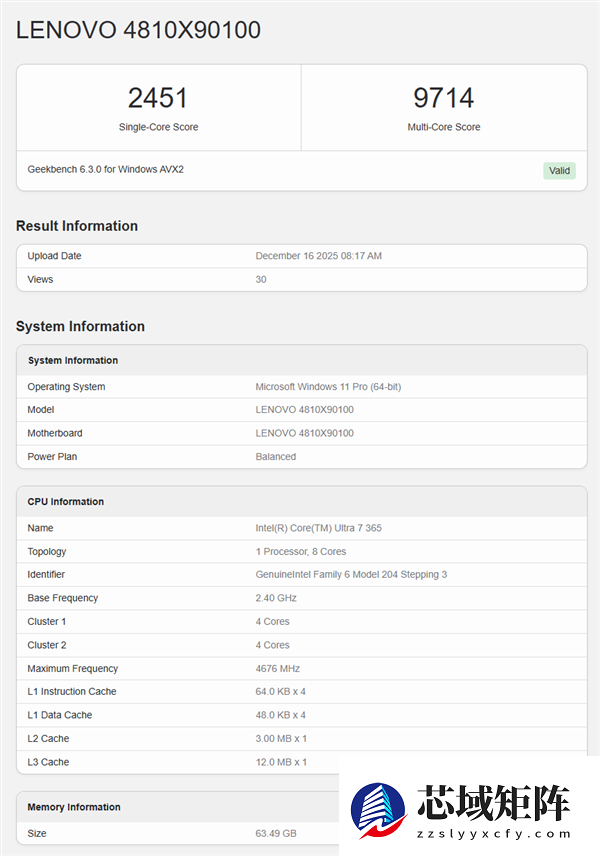Select the LENOVO 4810X90100 page title
This screenshot has width=600, height=856.
click(x=138, y=30)
